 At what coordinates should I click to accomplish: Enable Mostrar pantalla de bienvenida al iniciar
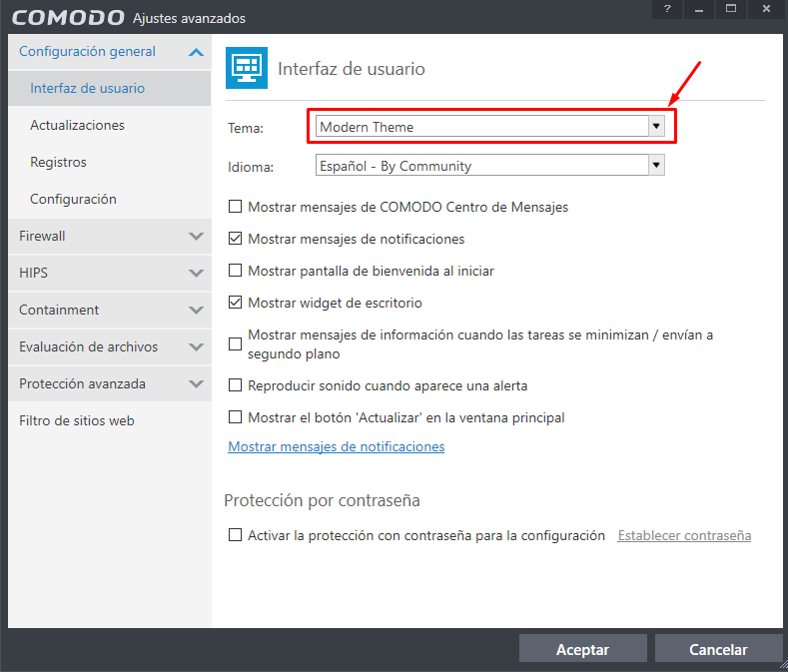(235, 271)
